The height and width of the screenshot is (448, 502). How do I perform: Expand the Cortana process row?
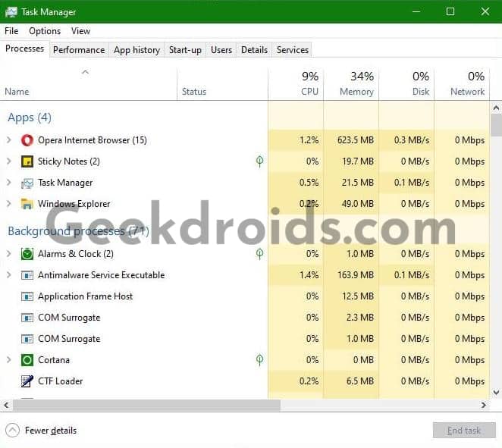9,359
